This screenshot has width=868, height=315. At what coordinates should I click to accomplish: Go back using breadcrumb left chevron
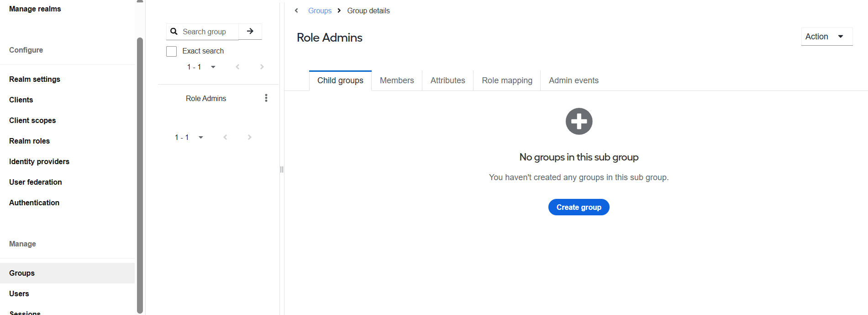(296, 11)
